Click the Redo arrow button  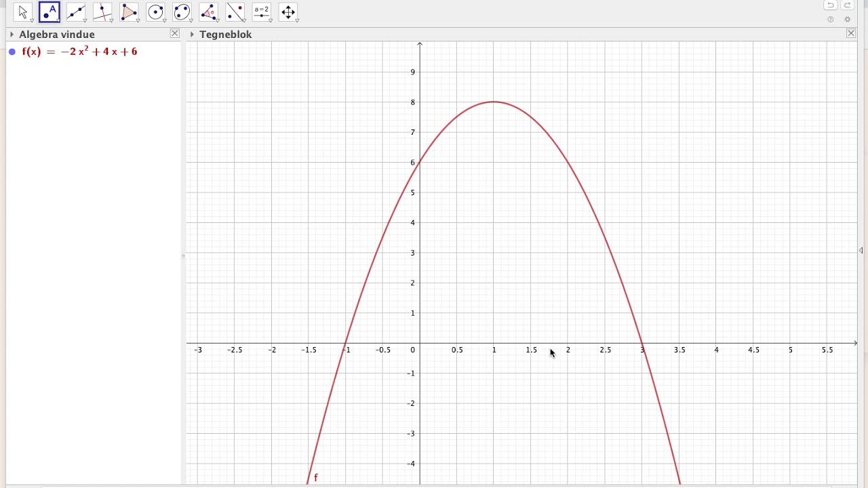click(x=847, y=5)
